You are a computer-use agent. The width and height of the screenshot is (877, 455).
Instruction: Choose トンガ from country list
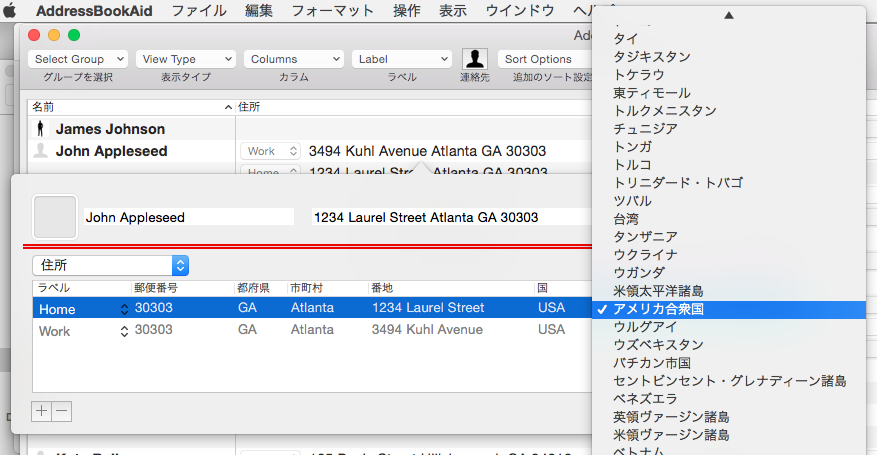(x=729, y=146)
